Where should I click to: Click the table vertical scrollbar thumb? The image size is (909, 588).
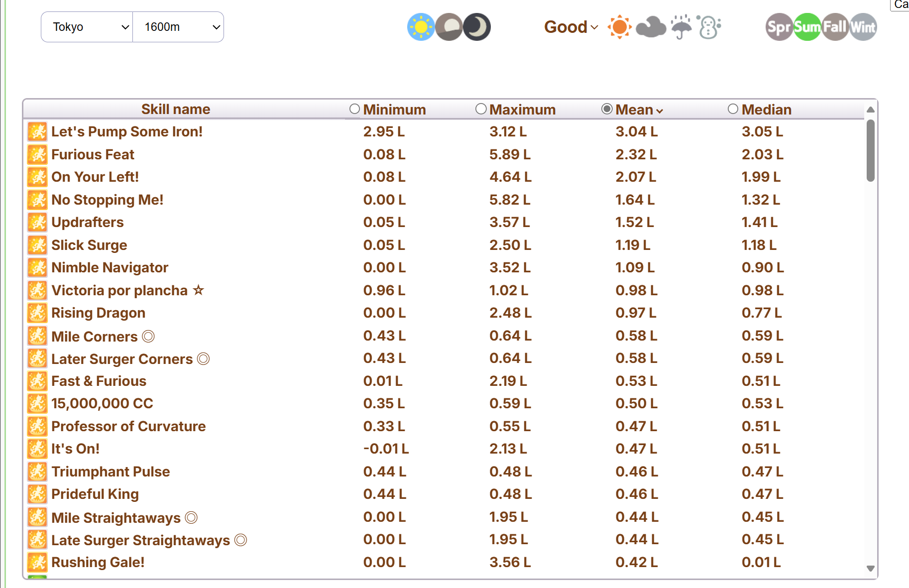tap(870, 151)
